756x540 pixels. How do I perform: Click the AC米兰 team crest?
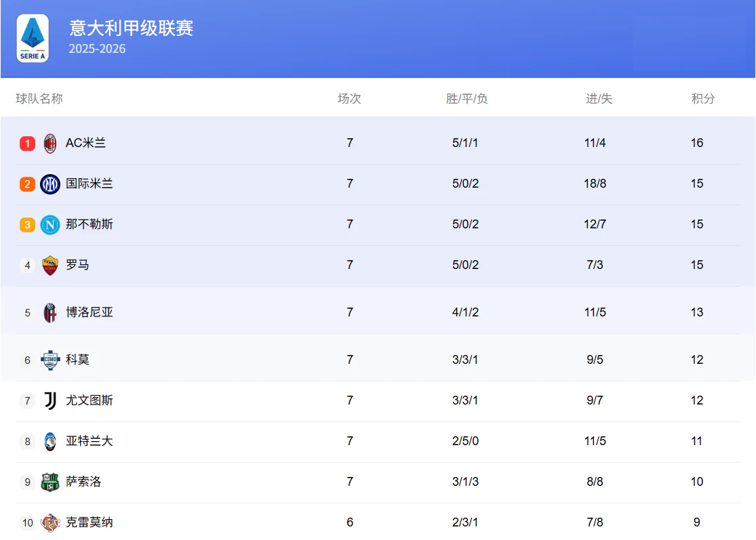click(50, 144)
